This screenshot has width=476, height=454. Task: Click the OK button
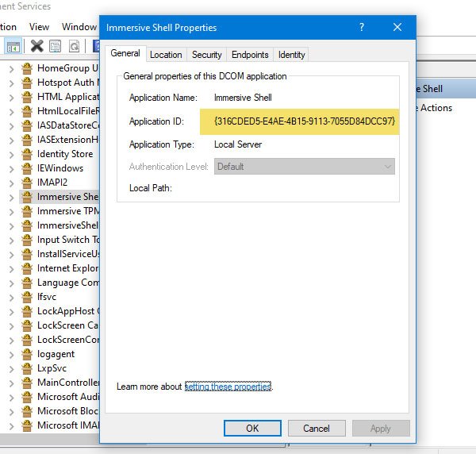coord(252,428)
